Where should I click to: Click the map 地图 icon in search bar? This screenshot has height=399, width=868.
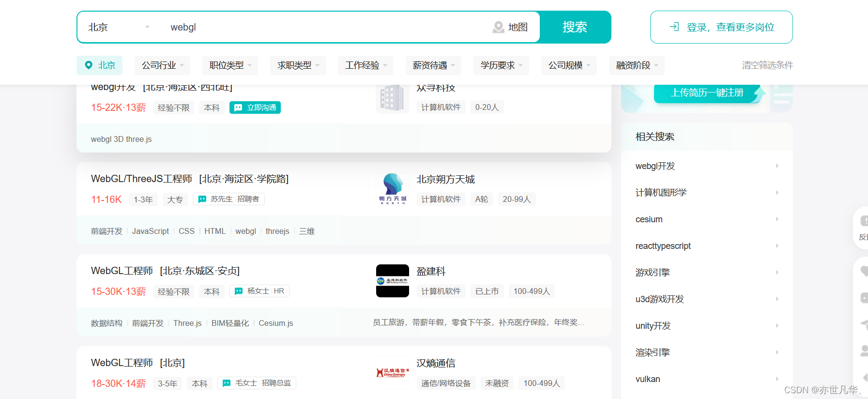pos(498,27)
